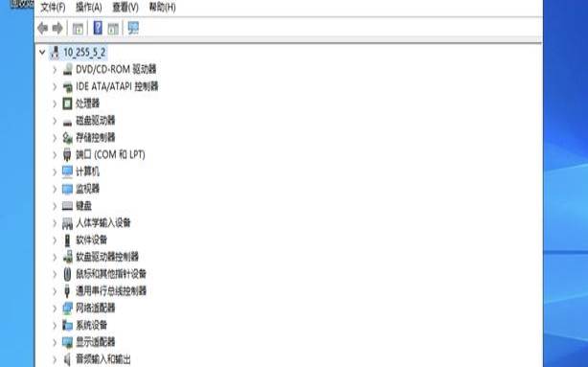This screenshot has width=588, height=367.
Task: Expand the 计算机 node
Action: coord(55,172)
